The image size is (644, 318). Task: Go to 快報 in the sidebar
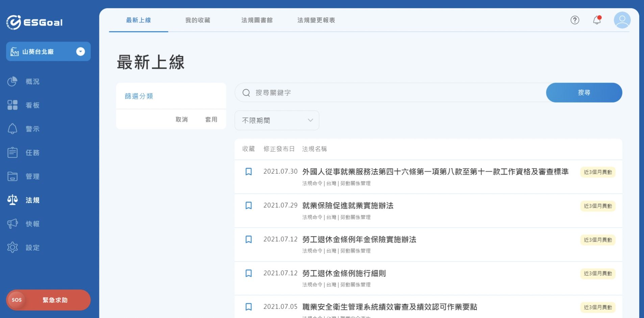[x=32, y=224]
